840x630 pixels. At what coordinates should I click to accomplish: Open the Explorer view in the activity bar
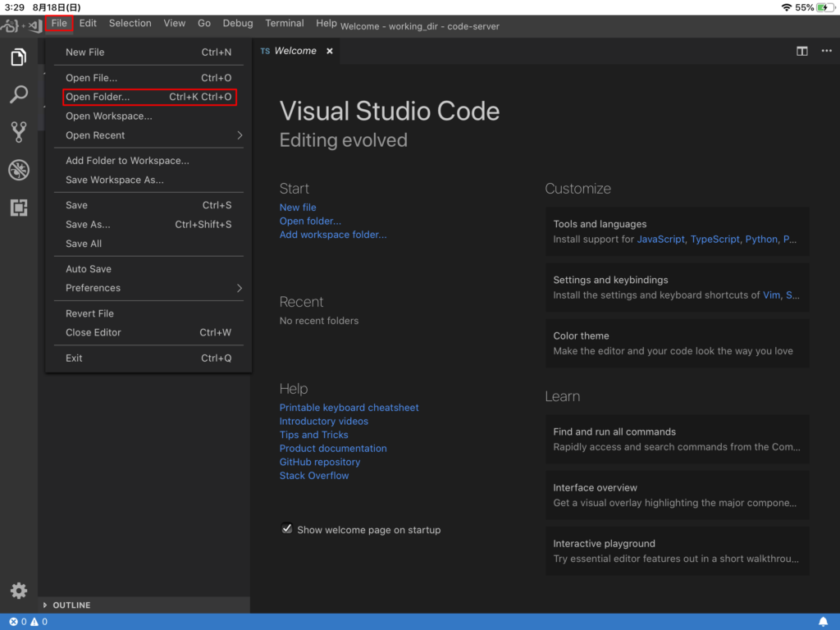pyautogui.click(x=19, y=57)
